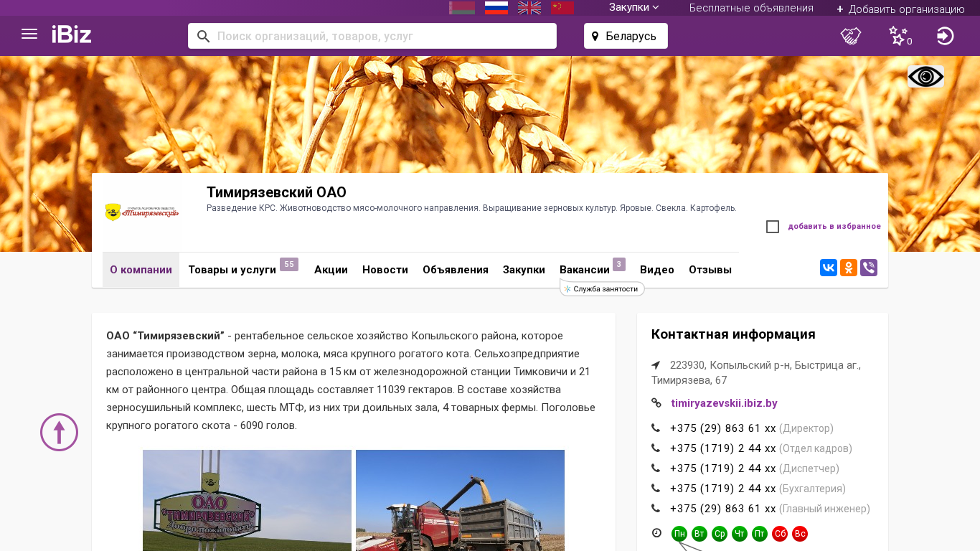Click the phone icon beside Главный инженер
Image resolution: width=980 pixels, height=551 pixels.
tap(656, 509)
